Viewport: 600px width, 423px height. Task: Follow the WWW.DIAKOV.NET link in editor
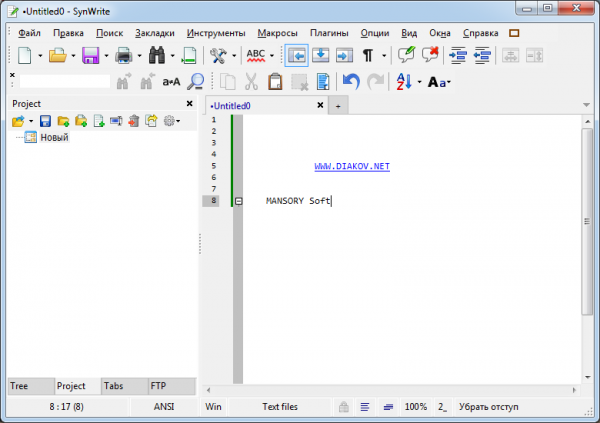pos(352,167)
